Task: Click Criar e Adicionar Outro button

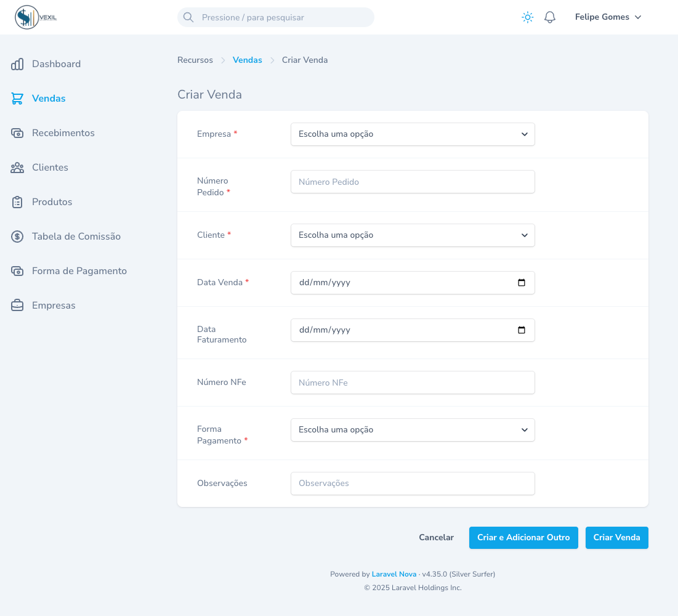Action: pos(523,538)
